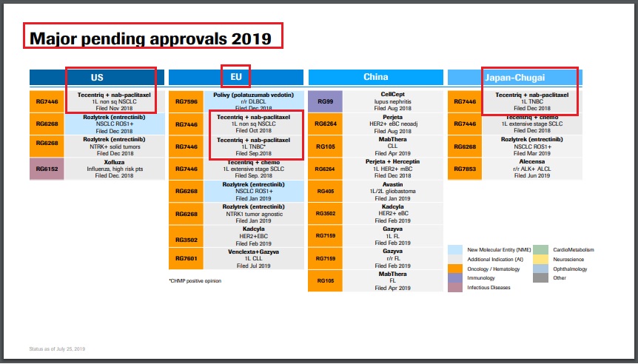Click the EU Kadcyla HER2+EBC entry
Image resolution: width=638 pixels, height=364 pixels.
[x=253, y=236]
